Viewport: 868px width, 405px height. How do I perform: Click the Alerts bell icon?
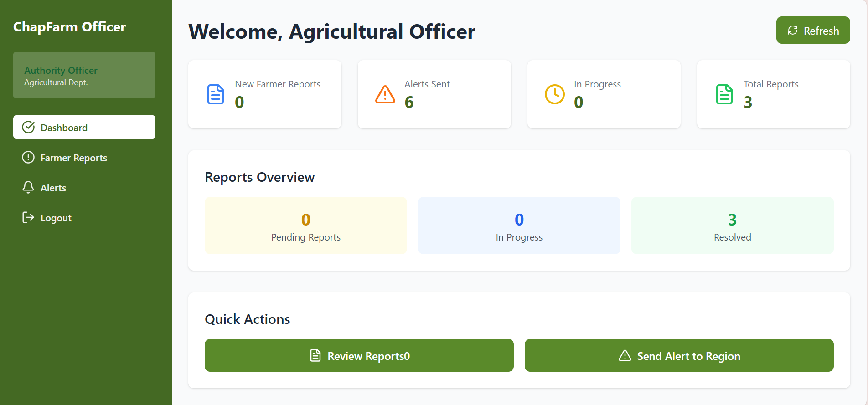(28, 187)
